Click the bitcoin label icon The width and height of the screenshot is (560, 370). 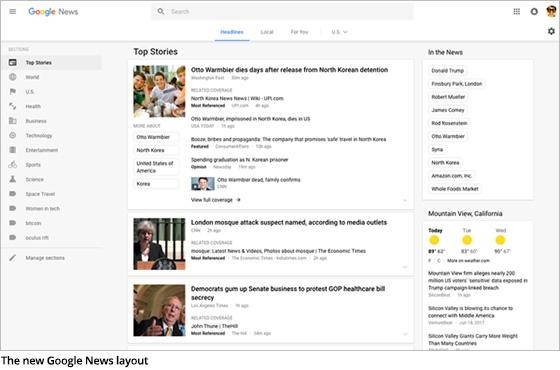click(x=12, y=223)
